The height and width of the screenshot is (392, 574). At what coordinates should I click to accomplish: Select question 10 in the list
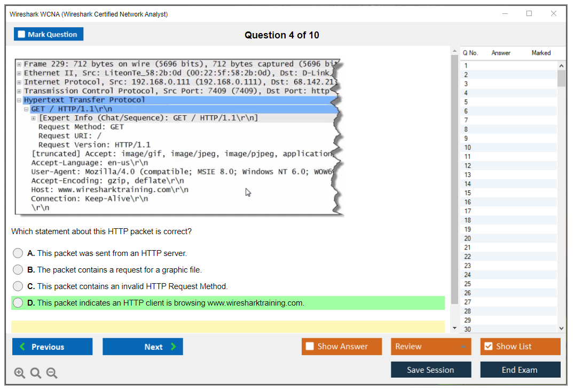tap(468, 148)
